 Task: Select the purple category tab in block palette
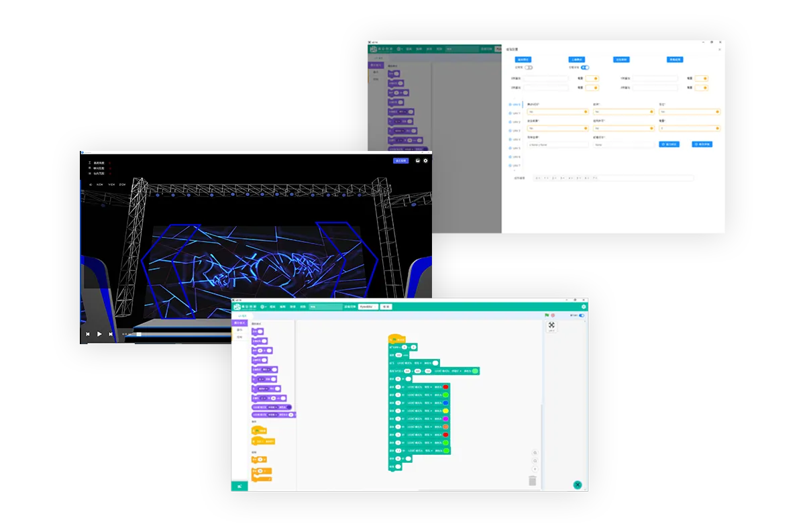click(x=239, y=323)
